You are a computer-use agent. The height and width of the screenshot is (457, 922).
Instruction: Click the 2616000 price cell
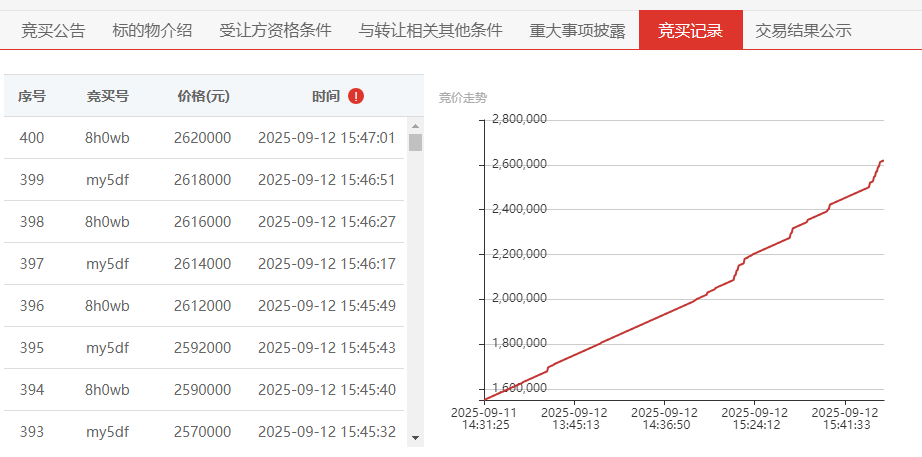[203, 222]
